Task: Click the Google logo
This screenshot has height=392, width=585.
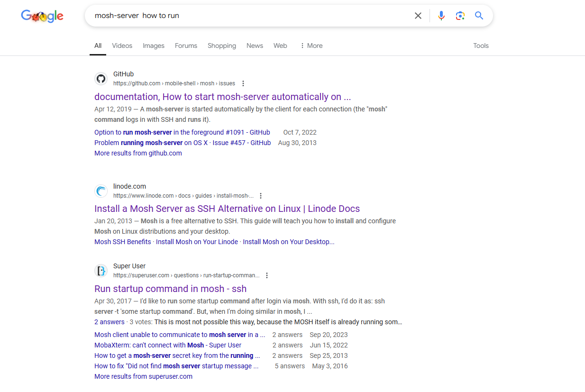Action: point(42,16)
